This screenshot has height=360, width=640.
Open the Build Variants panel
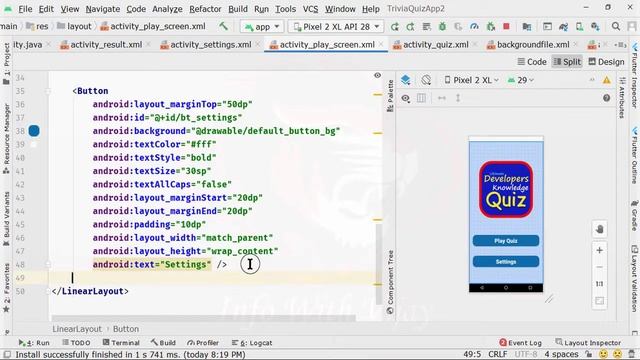6,219
